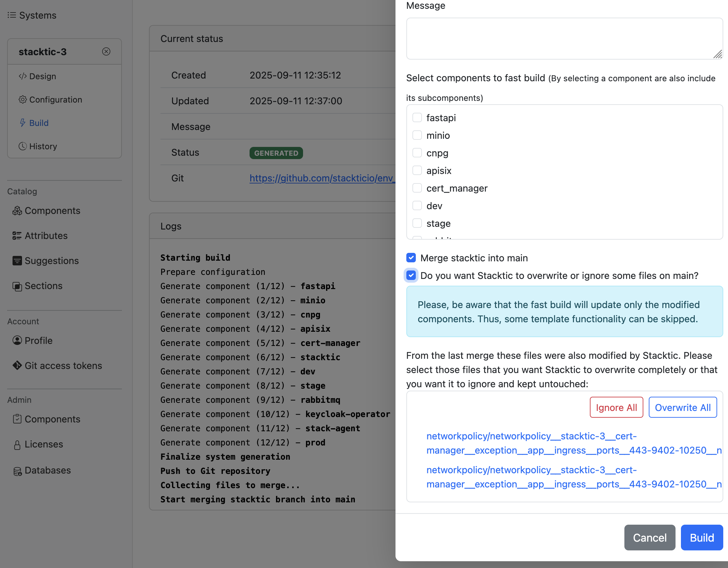Click into the Message text area
The height and width of the screenshot is (568, 728).
click(564, 39)
